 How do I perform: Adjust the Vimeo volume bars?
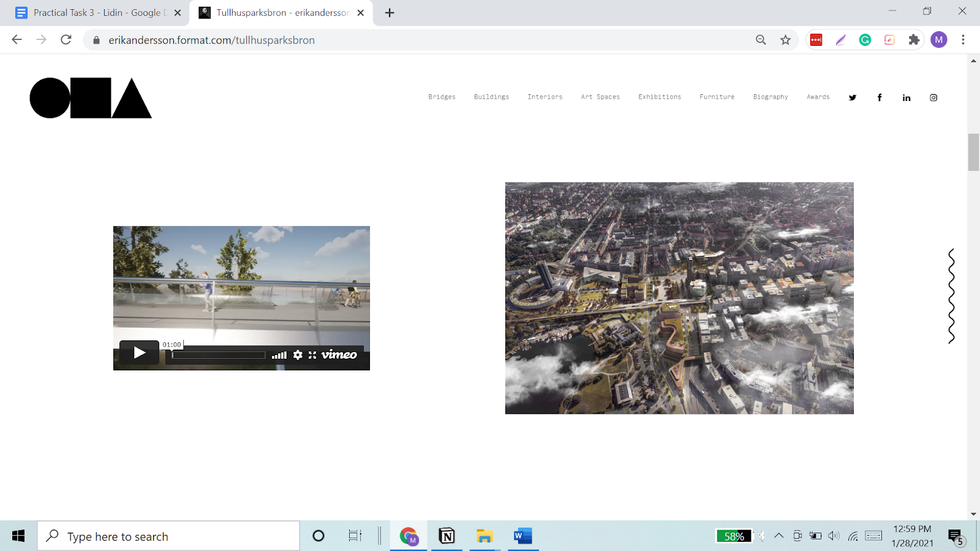point(279,355)
